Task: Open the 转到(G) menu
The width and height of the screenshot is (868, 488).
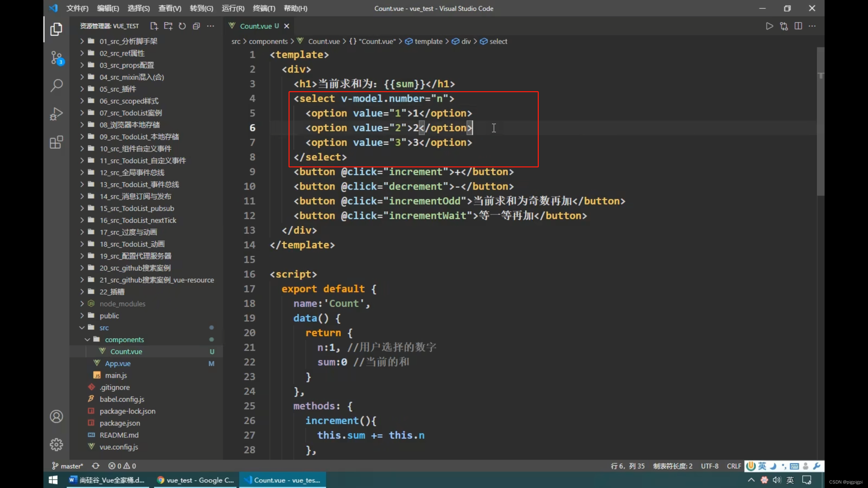Action: [201, 8]
